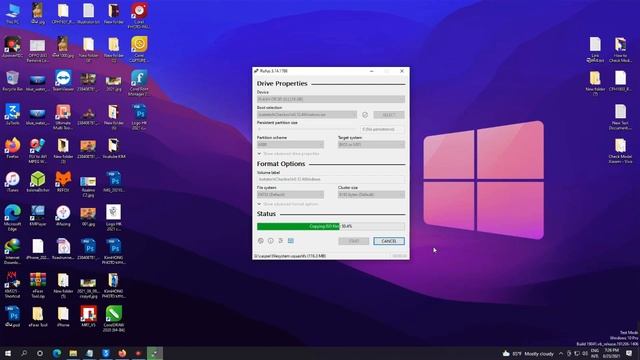
Task: Open New Text Document on the desktop
Action: [x=620, y=117]
